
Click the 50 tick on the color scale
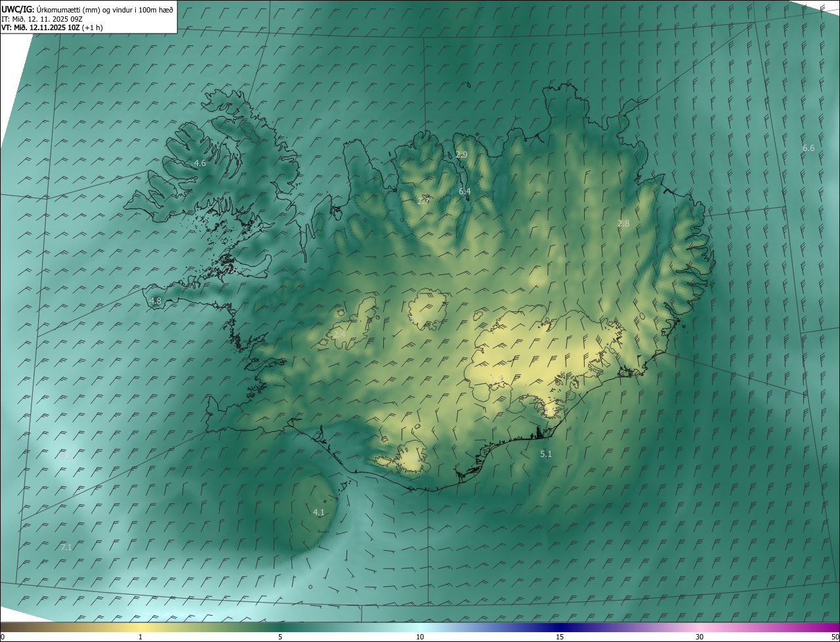[835, 637]
